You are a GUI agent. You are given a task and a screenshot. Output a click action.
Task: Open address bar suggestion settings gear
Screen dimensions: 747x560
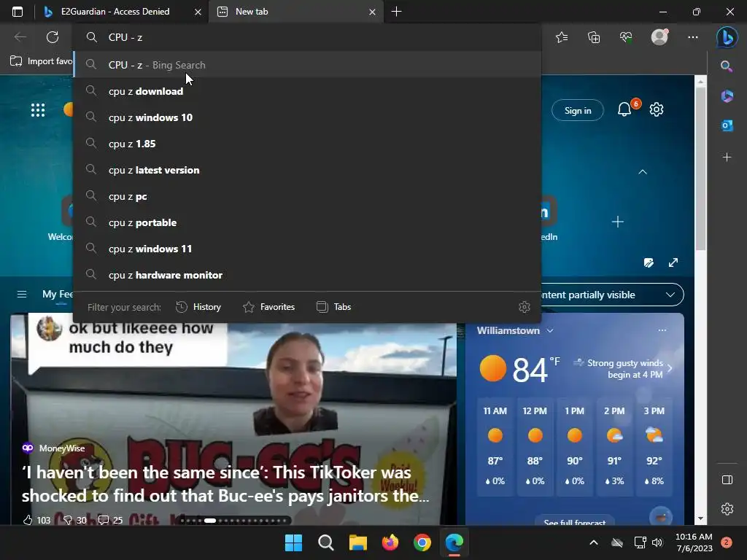tap(524, 307)
